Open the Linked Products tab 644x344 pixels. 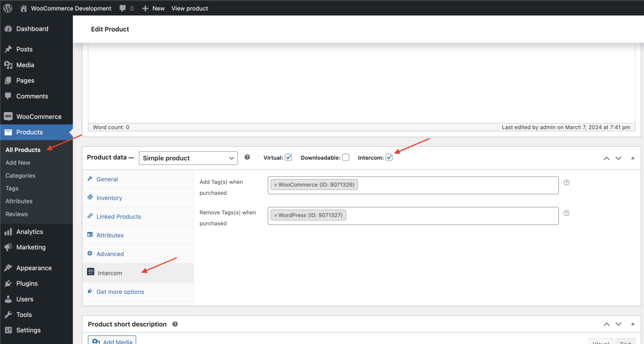pyautogui.click(x=119, y=217)
